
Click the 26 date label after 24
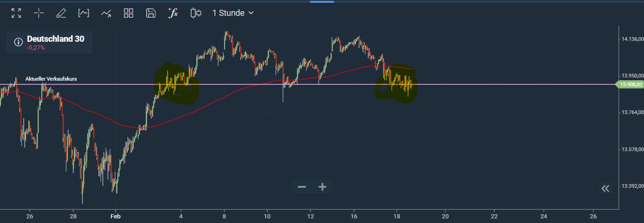point(593,216)
